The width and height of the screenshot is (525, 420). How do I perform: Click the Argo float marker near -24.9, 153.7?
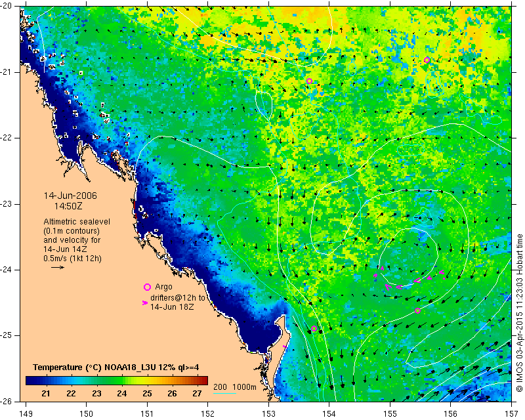[314, 329]
